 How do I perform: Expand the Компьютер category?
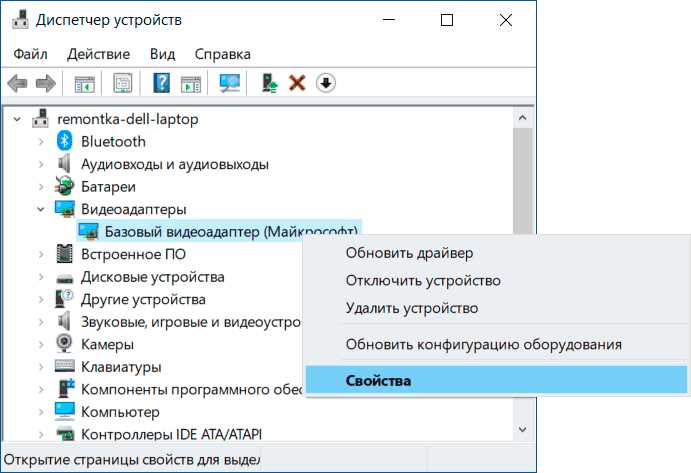41,412
